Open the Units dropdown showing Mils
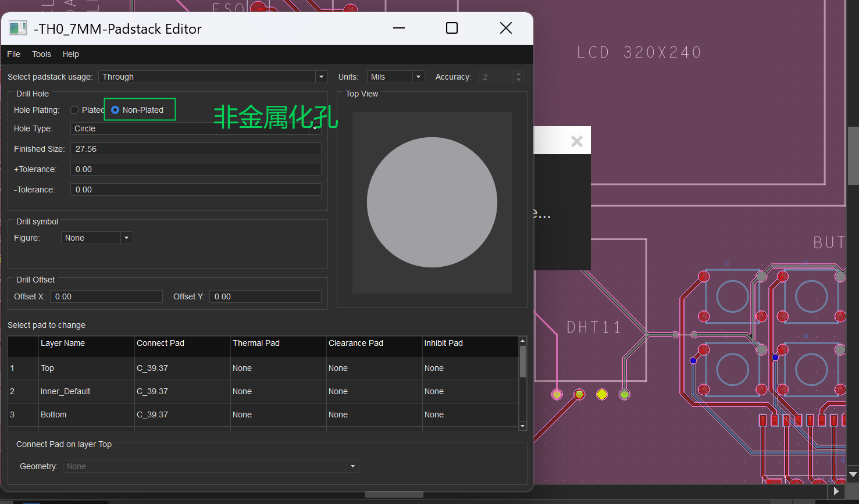This screenshot has height=504, width=859. [418, 77]
